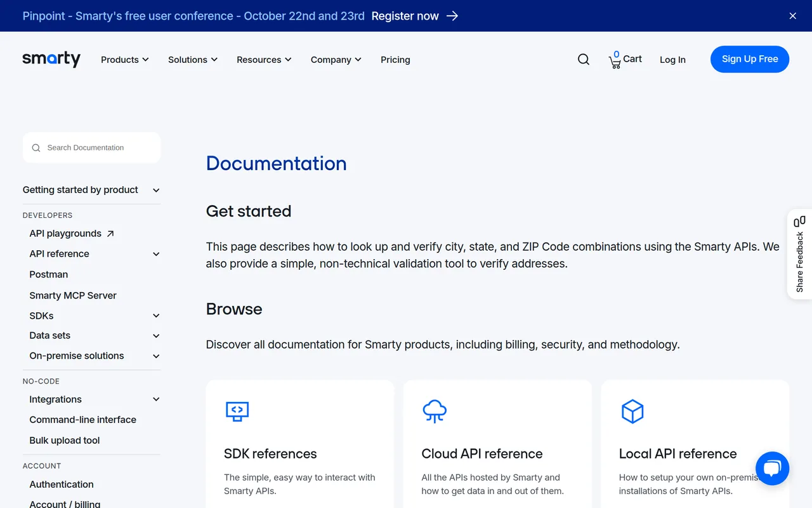Open the site search magnifier icon
The width and height of the screenshot is (812, 508).
click(584, 60)
